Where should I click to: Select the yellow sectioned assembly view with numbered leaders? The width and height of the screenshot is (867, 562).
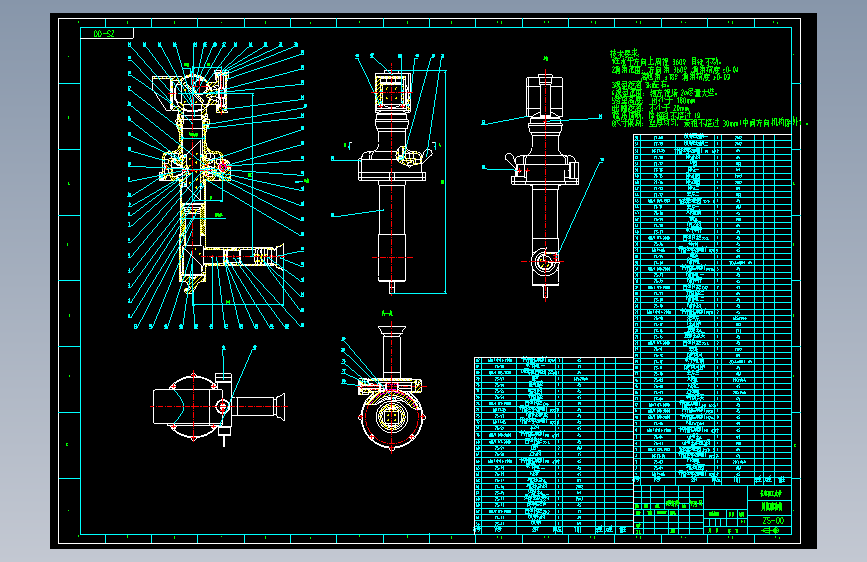(216, 185)
